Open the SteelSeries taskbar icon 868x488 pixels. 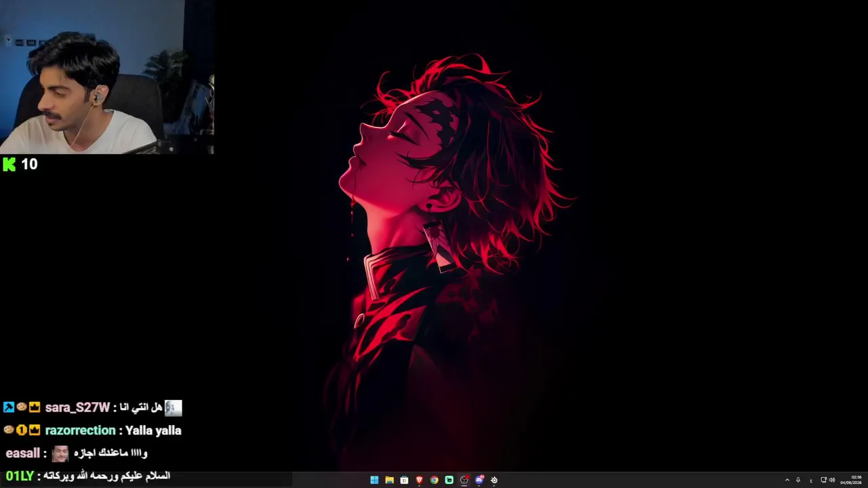(494, 480)
